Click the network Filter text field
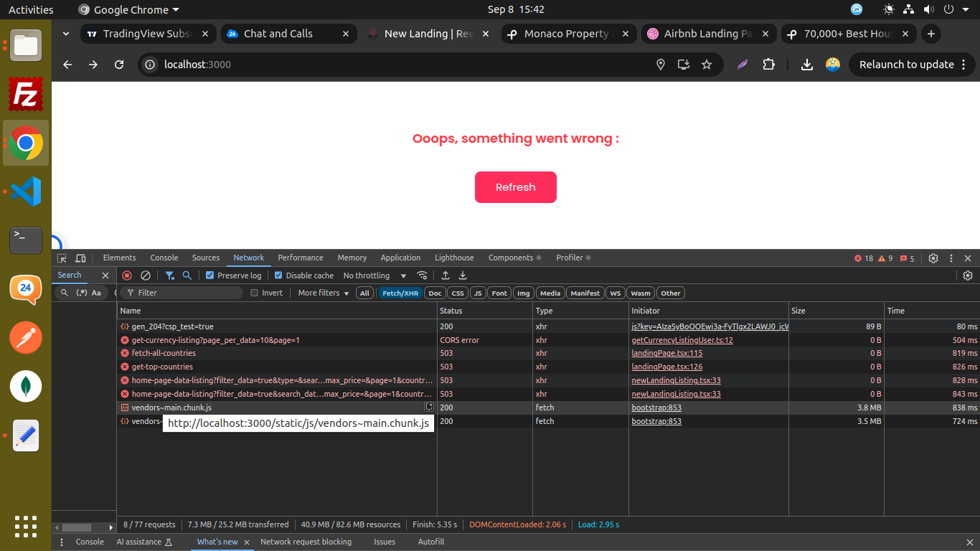 click(187, 293)
